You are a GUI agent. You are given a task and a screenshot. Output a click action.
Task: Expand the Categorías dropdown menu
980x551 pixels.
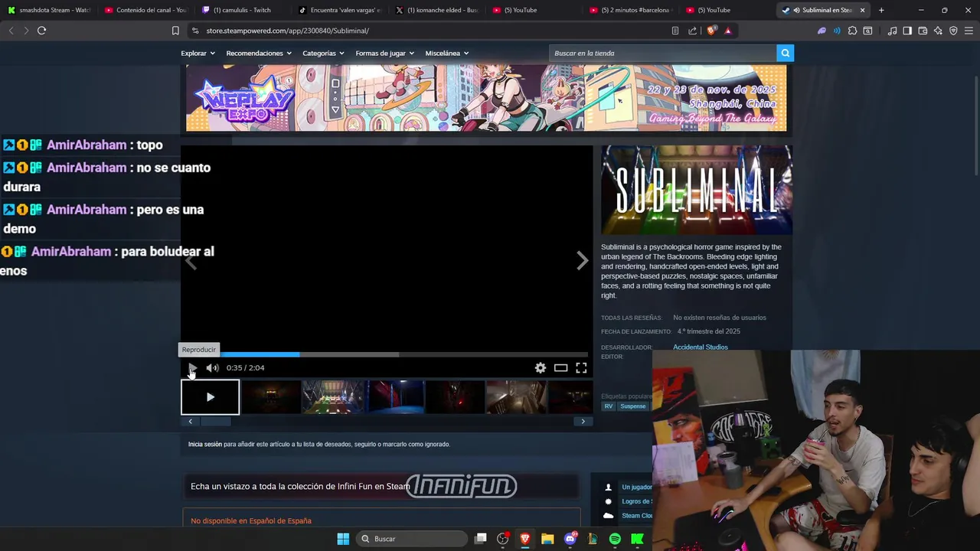click(x=324, y=53)
